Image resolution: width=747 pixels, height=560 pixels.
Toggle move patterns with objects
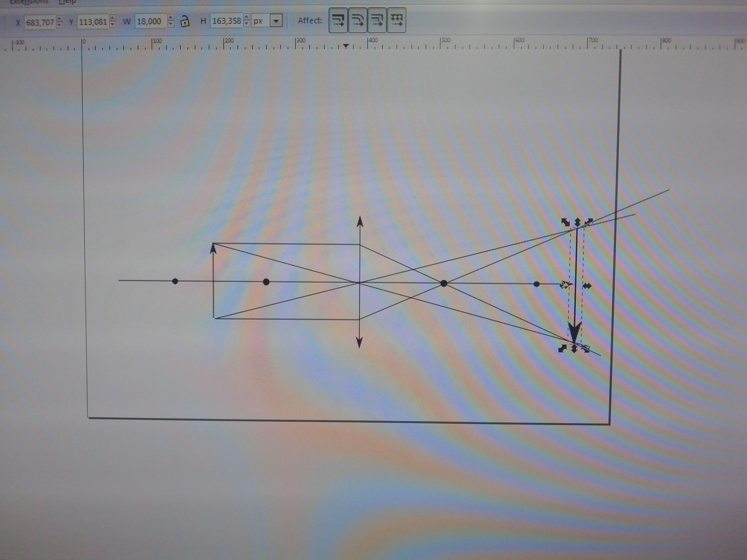tap(396, 21)
